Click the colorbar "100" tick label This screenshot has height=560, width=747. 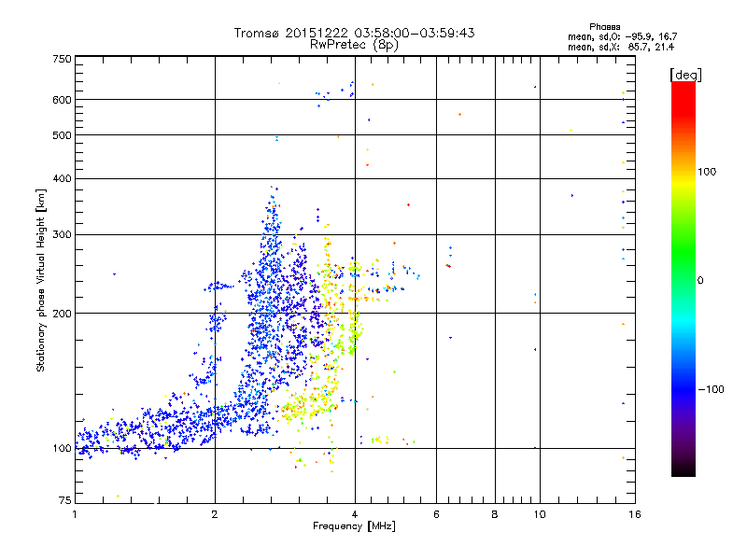pos(707,172)
